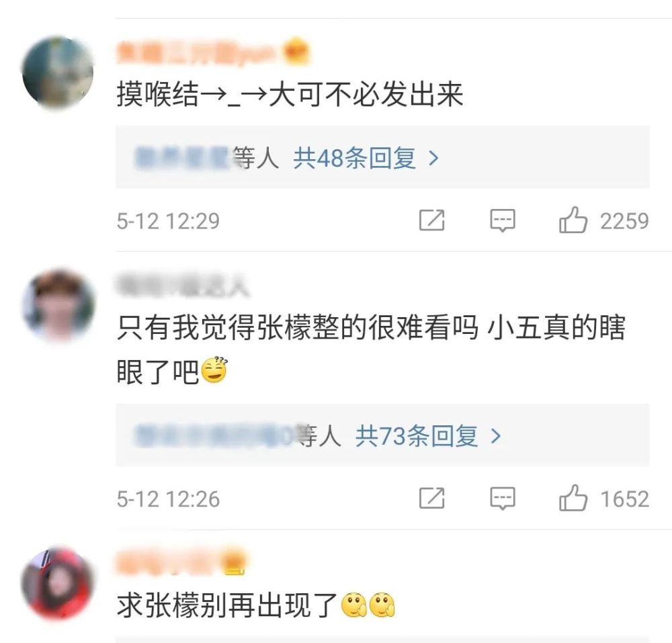Open the third commenter's orange username
The height and width of the screenshot is (643, 672).
coord(169,562)
